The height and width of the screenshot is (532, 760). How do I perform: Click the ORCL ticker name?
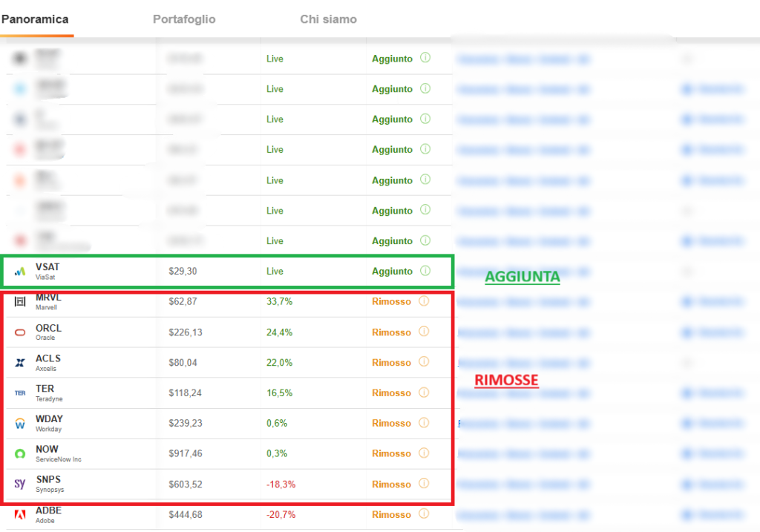tap(48, 328)
